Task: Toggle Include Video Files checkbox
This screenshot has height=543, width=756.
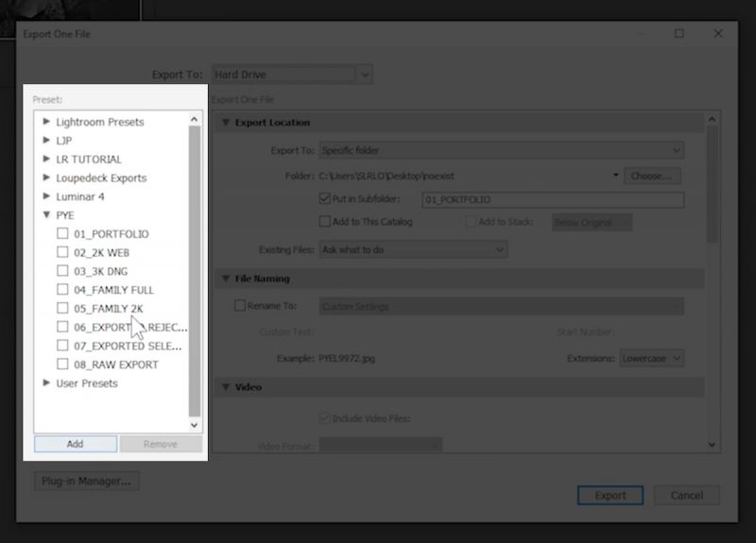Action: coord(324,418)
